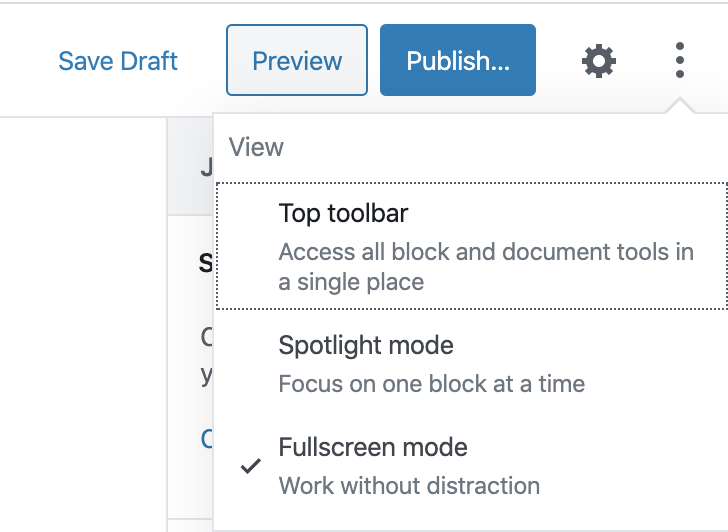Click the partially hidden blue link behind the menu
The width and height of the screenshot is (728, 532).
(206, 438)
